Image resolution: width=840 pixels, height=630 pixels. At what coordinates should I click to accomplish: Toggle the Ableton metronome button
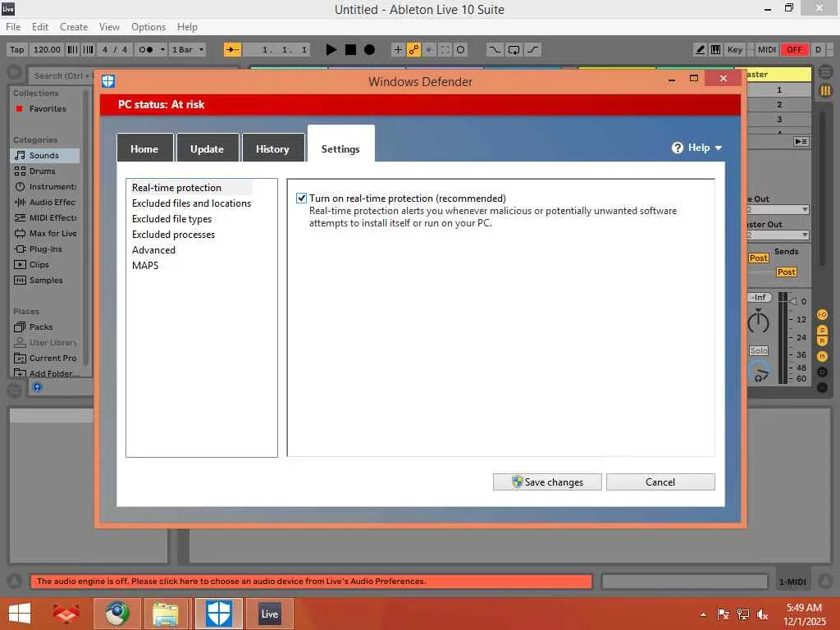pyautogui.click(x=146, y=50)
